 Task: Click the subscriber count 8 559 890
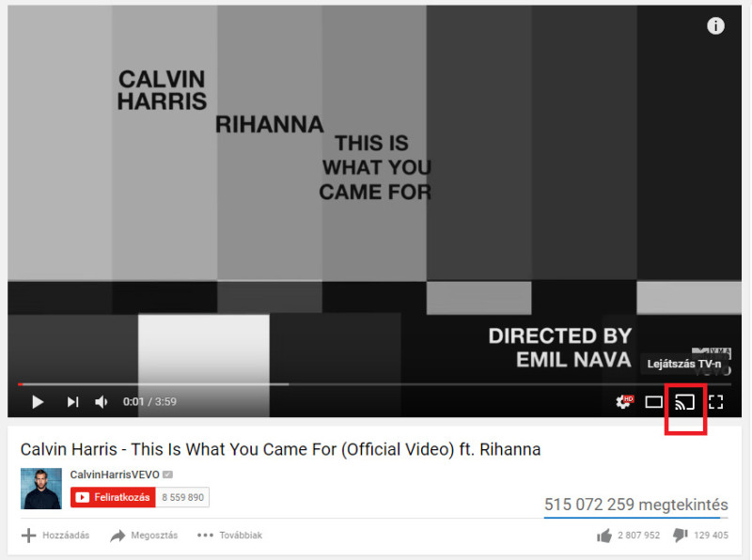[182, 497]
